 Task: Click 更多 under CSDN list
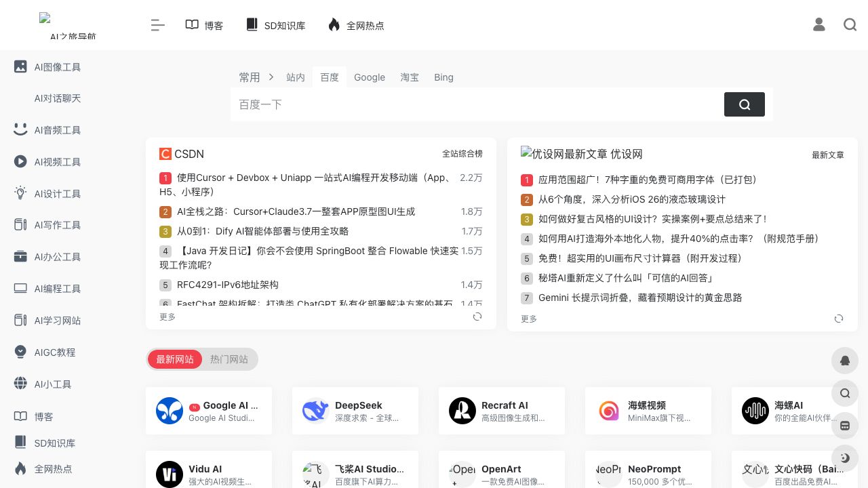click(167, 317)
